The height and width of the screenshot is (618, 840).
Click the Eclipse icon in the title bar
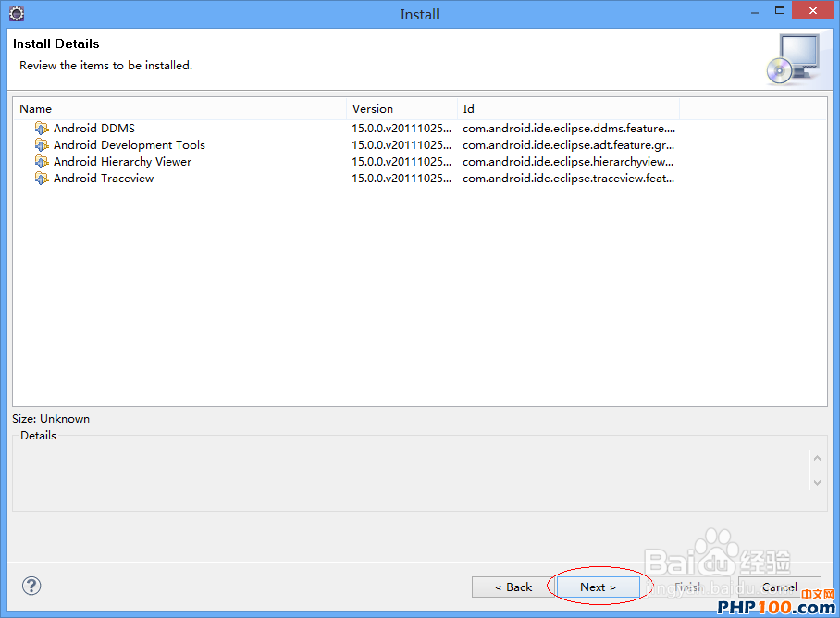pyautogui.click(x=17, y=14)
